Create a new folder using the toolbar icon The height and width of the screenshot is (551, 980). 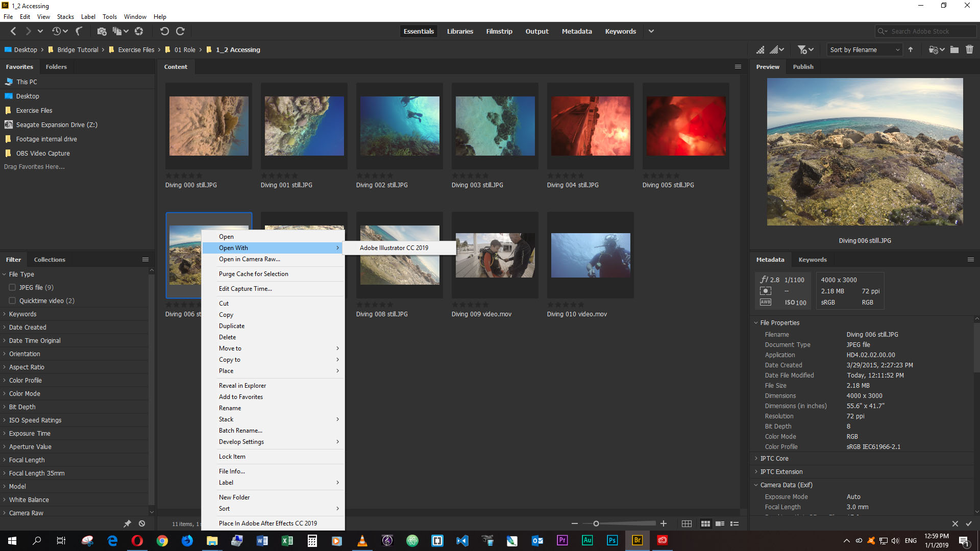click(954, 49)
